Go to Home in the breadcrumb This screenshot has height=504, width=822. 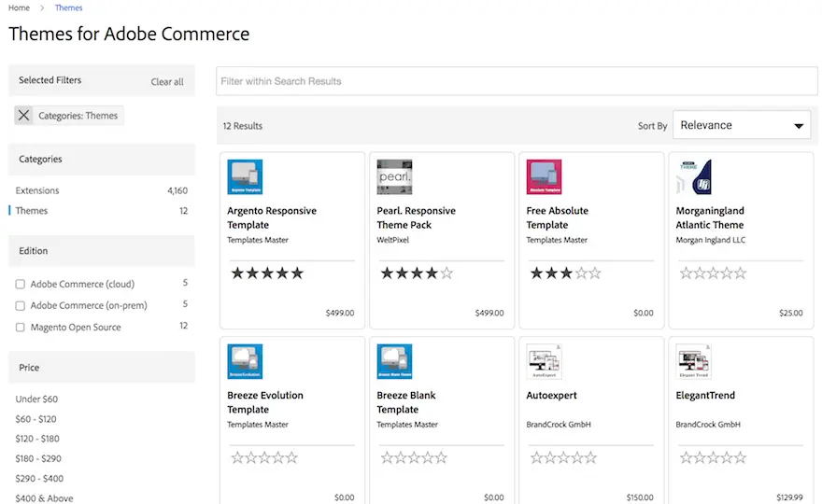point(19,8)
